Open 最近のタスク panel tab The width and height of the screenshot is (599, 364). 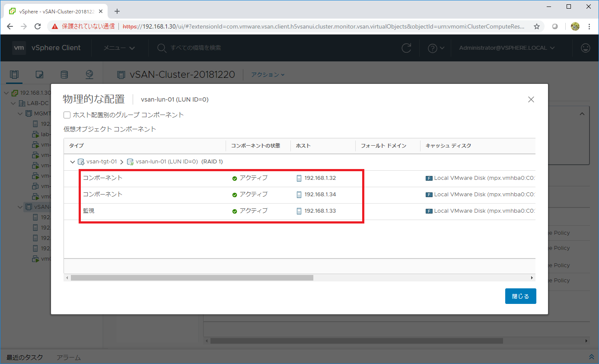click(x=25, y=358)
